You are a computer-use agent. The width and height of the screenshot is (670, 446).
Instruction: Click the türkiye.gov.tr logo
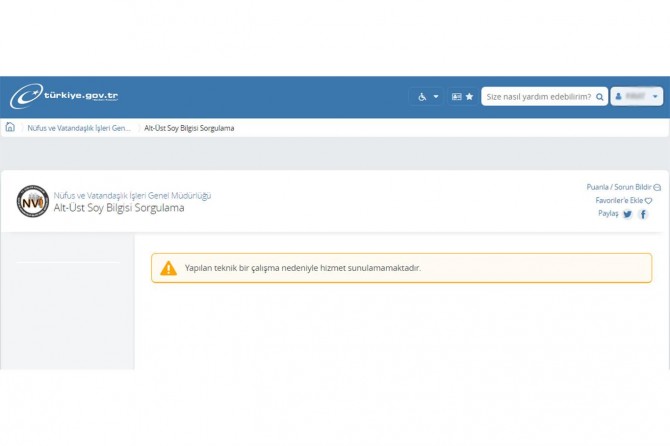point(65,97)
